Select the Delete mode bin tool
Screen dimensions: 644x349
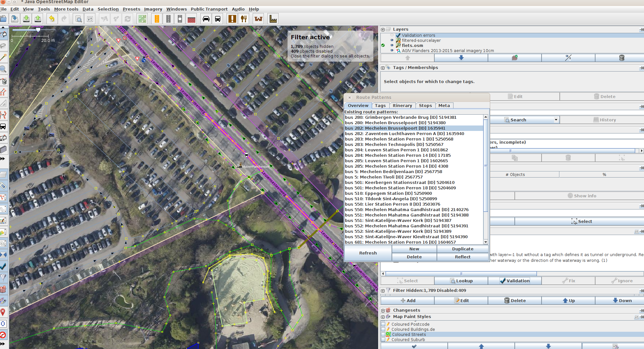coord(4,81)
